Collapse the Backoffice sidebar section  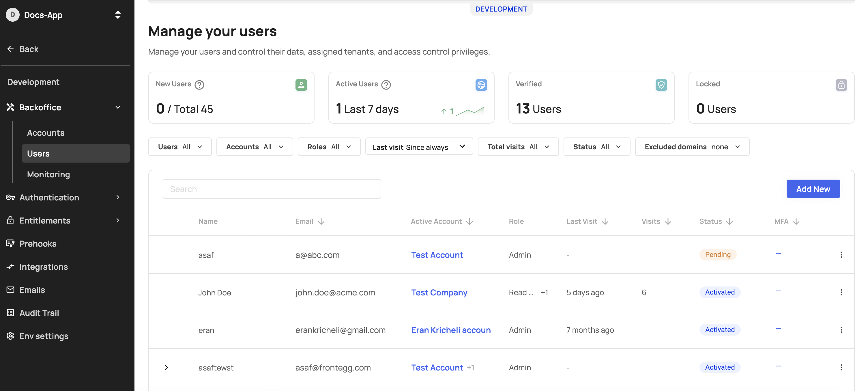pyautogui.click(x=118, y=107)
